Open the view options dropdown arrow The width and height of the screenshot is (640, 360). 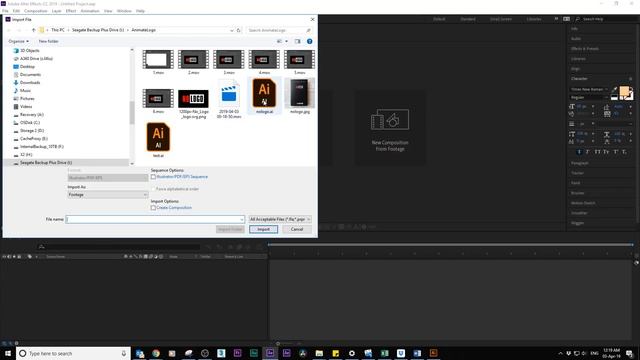click(287, 41)
